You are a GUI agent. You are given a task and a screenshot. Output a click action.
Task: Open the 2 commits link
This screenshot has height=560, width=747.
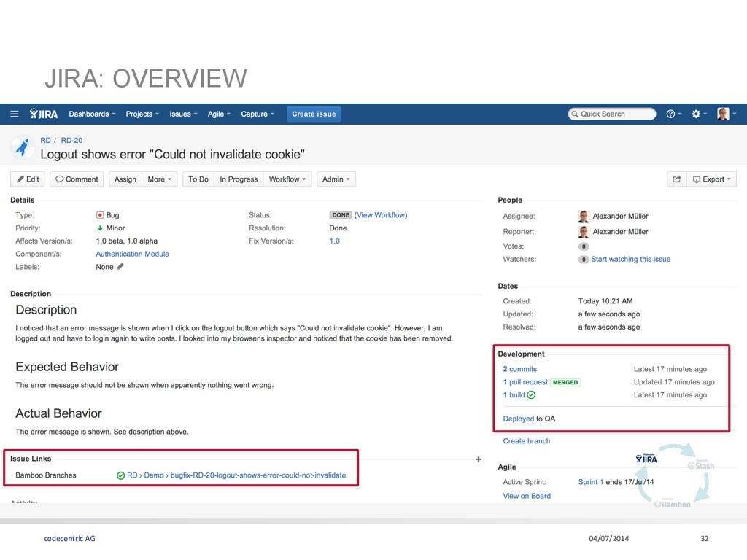[519, 369]
